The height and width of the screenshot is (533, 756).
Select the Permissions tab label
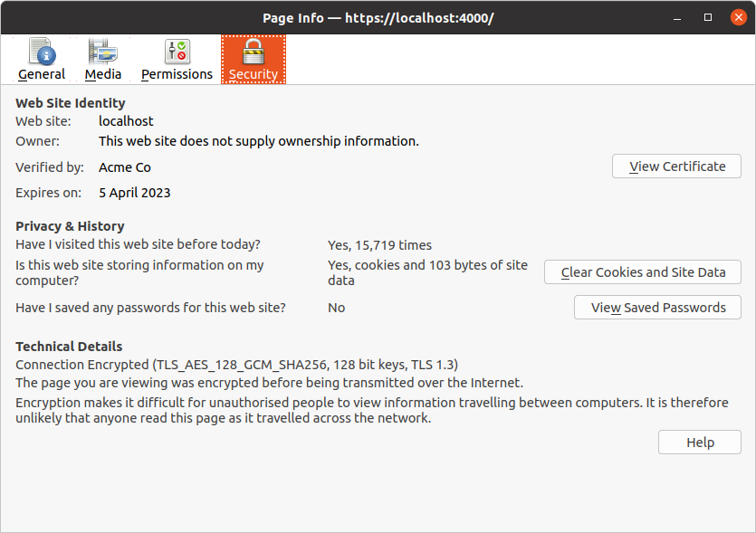[177, 74]
